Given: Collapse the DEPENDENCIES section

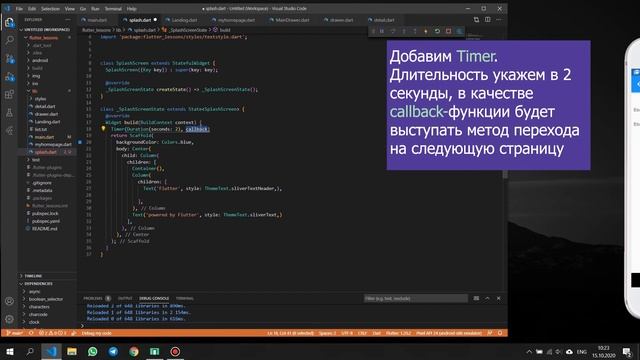Looking at the screenshot, I should (x=38, y=284).
